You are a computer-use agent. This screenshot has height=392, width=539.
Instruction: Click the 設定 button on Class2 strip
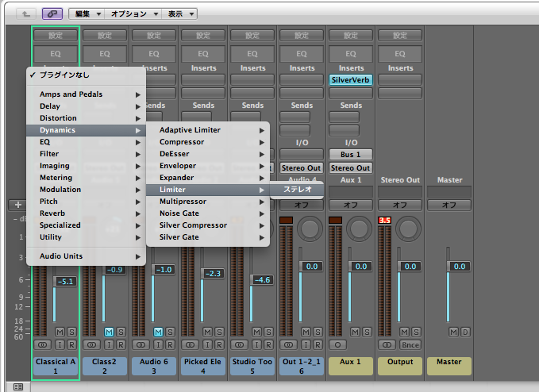coord(105,36)
